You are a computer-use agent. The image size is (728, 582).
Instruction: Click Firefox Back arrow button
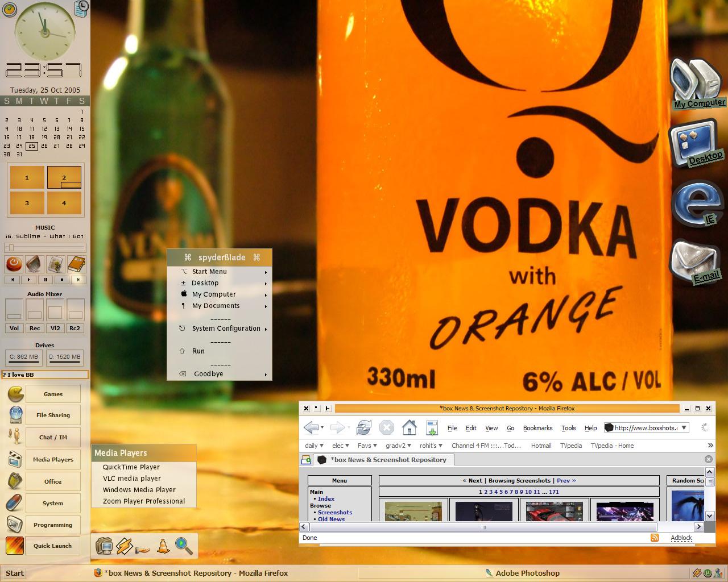click(311, 427)
